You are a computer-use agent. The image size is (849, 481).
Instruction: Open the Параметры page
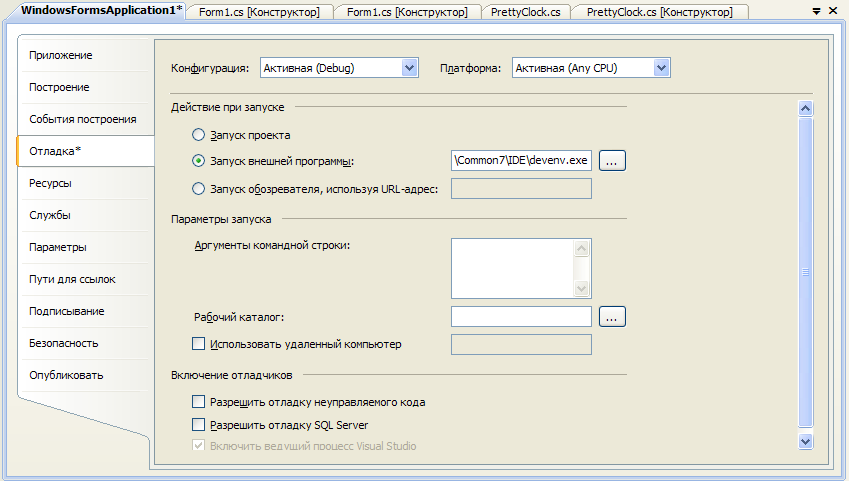[x=84, y=247]
